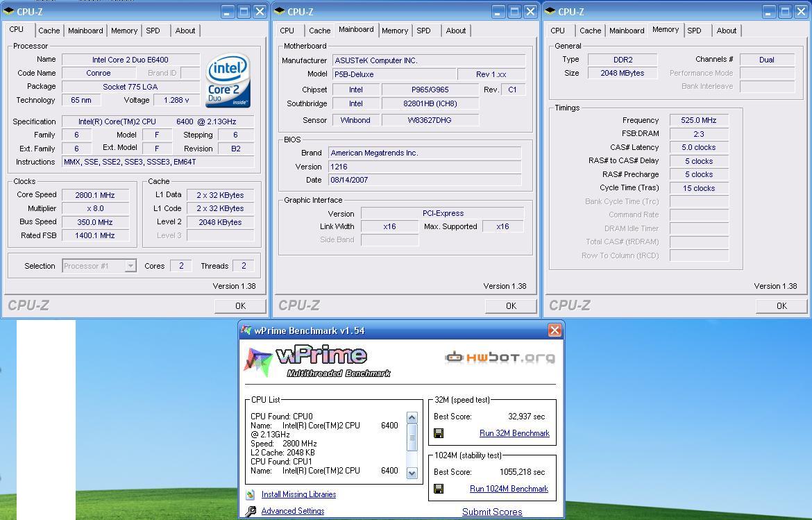
Task: Open Cache tab in first CPU-Z window
Action: coord(49,31)
